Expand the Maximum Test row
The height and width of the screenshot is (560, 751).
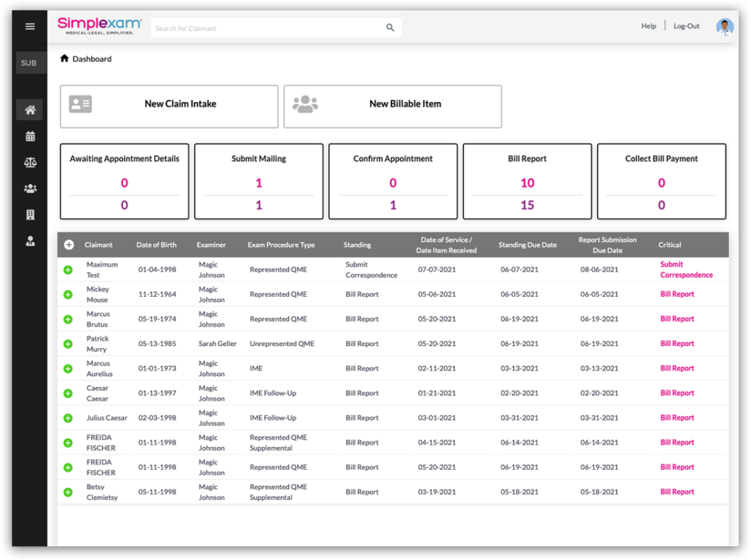(x=68, y=270)
